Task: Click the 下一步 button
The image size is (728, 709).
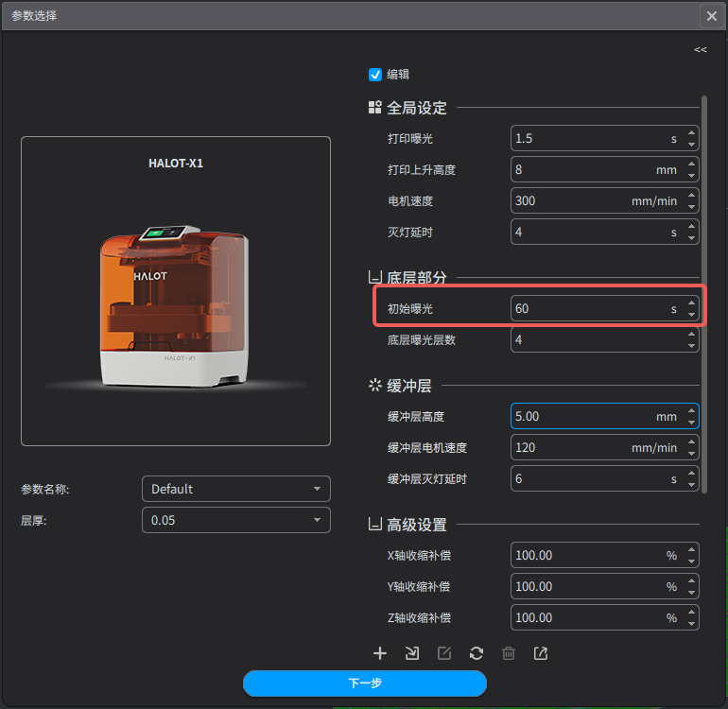Action: click(x=364, y=683)
